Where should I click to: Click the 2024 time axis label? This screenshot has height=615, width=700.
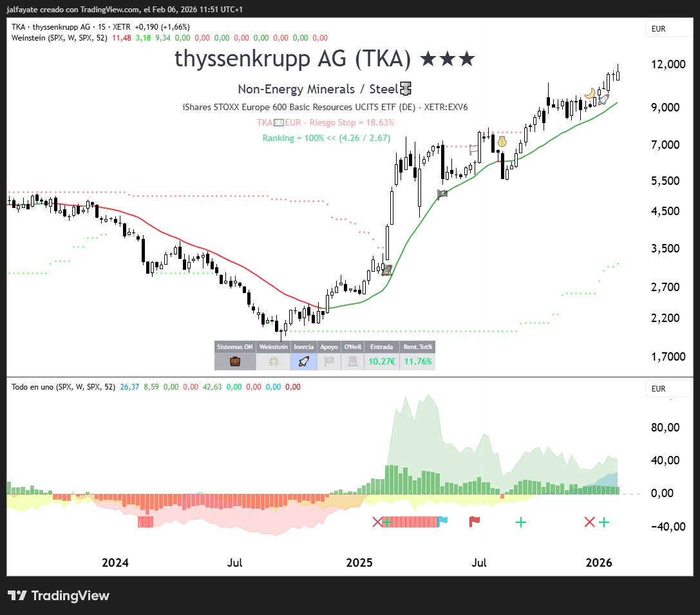(x=115, y=562)
